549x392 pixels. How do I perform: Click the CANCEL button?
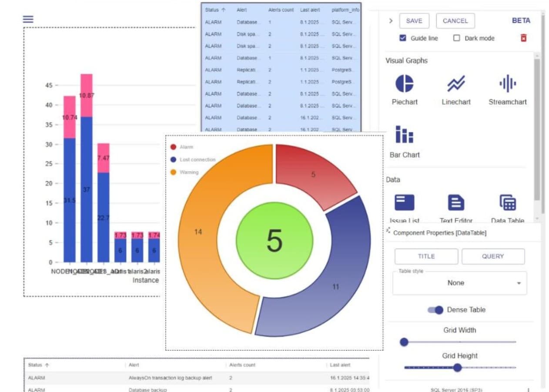point(455,20)
